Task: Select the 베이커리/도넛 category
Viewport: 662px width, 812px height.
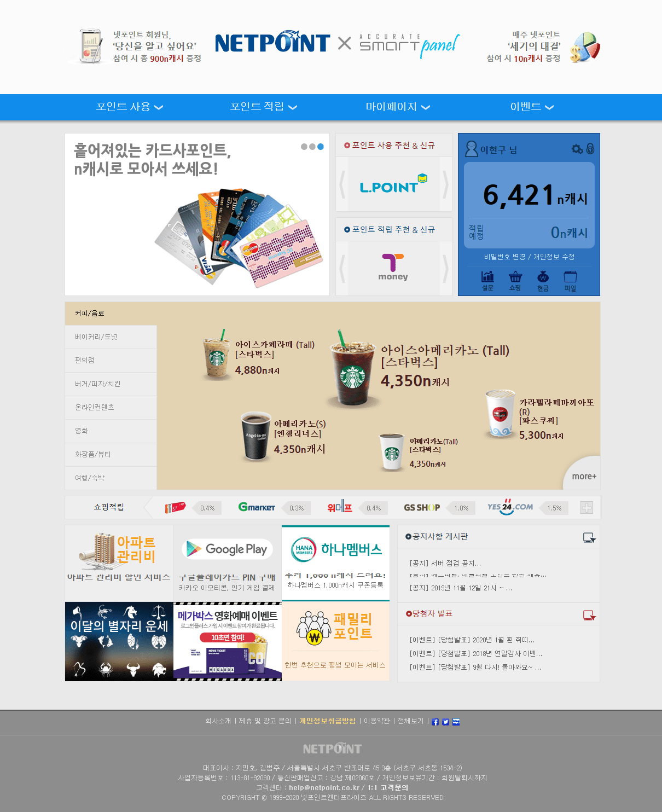Action: click(111, 337)
